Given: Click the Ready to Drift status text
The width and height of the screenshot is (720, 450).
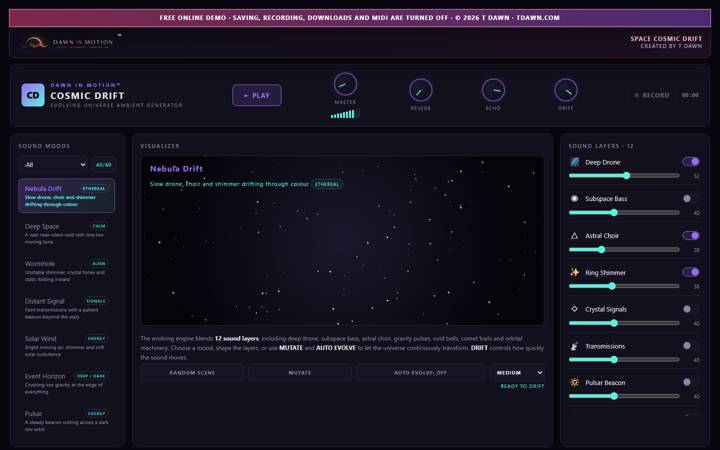Looking at the screenshot, I should (x=522, y=386).
